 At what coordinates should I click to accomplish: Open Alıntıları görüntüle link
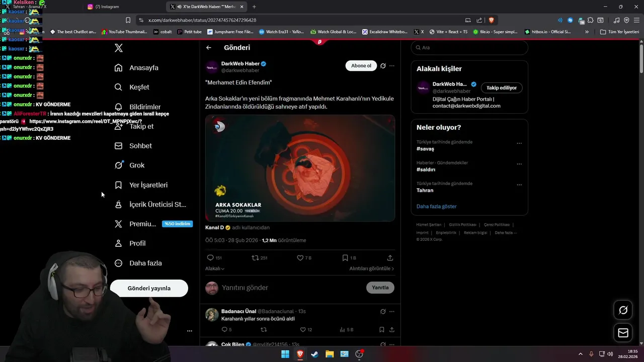pyautogui.click(x=372, y=268)
